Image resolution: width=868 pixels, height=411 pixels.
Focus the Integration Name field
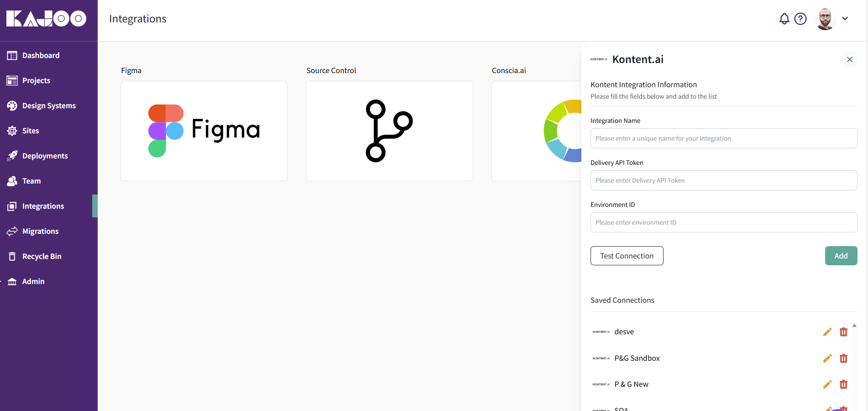pos(724,138)
